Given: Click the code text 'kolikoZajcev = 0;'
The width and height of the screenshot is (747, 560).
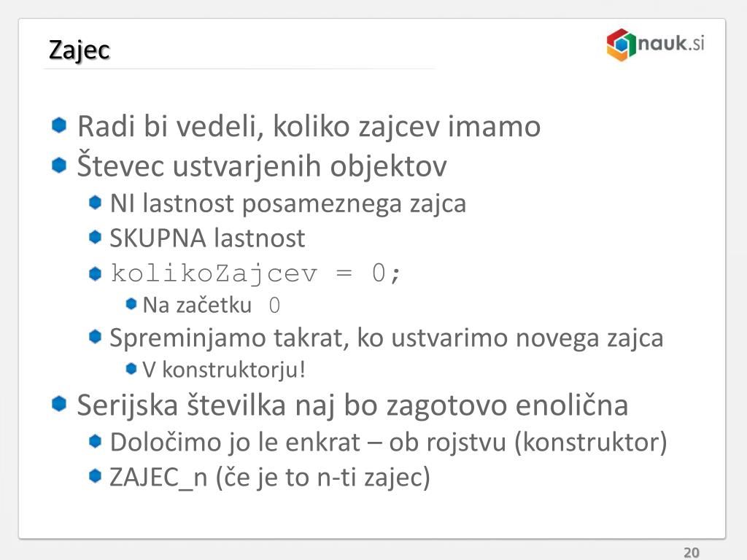Looking at the screenshot, I should [256, 274].
